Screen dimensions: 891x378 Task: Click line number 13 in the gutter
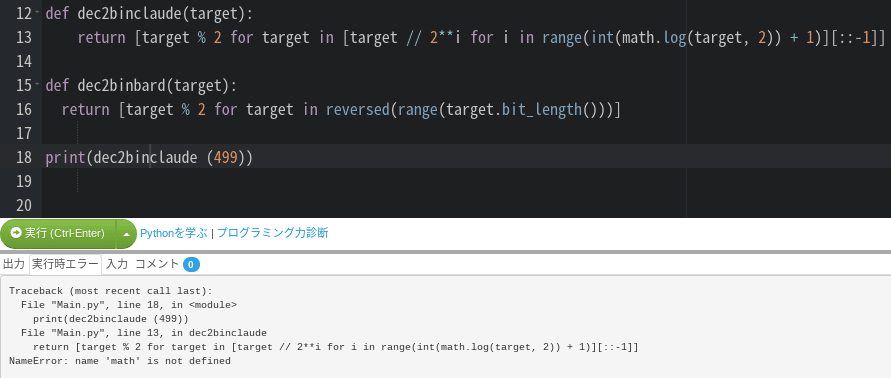24,38
